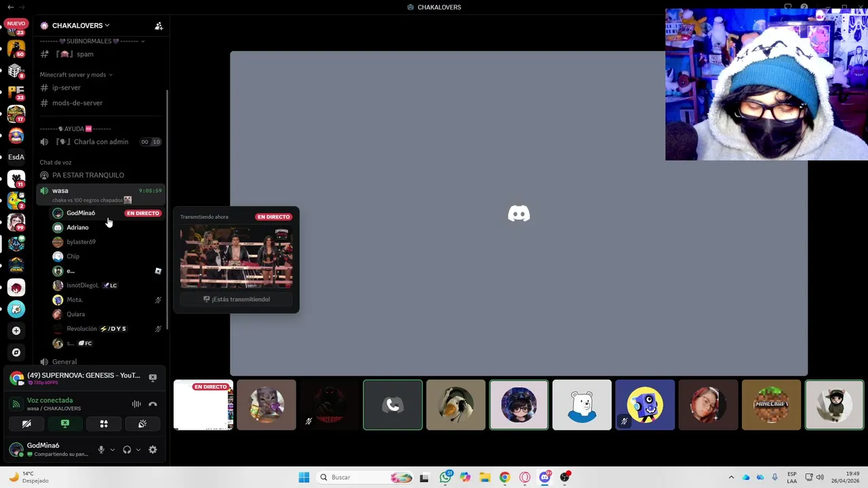This screenshot has width=868, height=488.
Task: Click the EN DIRECTO badge next to GodMina6
Action: click(x=143, y=213)
